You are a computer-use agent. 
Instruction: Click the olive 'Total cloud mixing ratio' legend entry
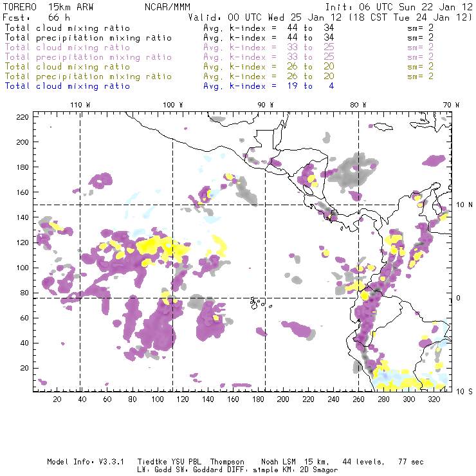(x=68, y=66)
